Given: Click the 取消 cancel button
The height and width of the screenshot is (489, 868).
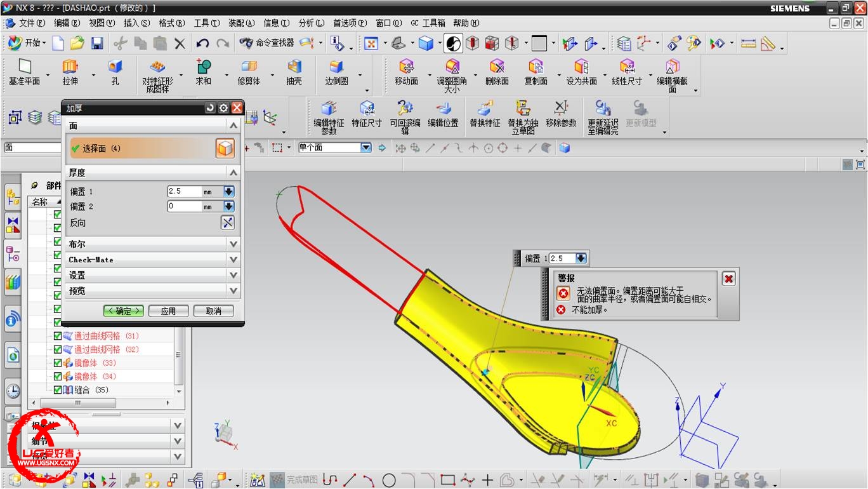Looking at the screenshot, I should tap(214, 311).
